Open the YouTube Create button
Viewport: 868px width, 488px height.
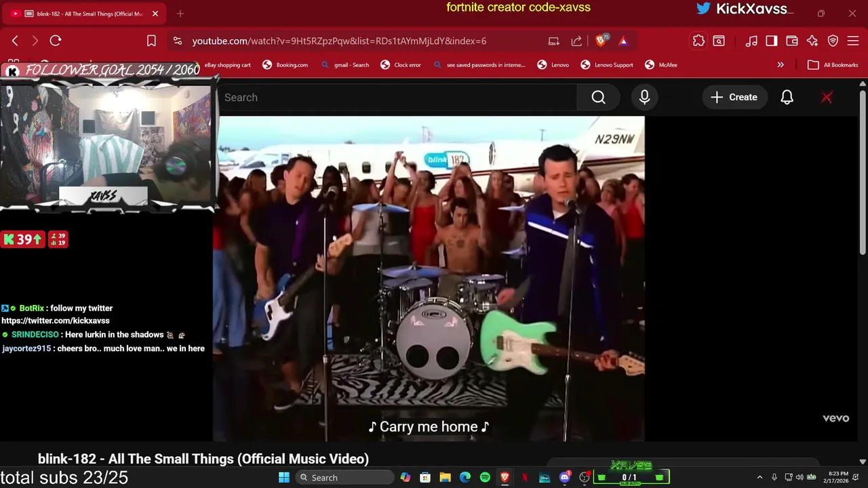pyautogui.click(x=734, y=97)
